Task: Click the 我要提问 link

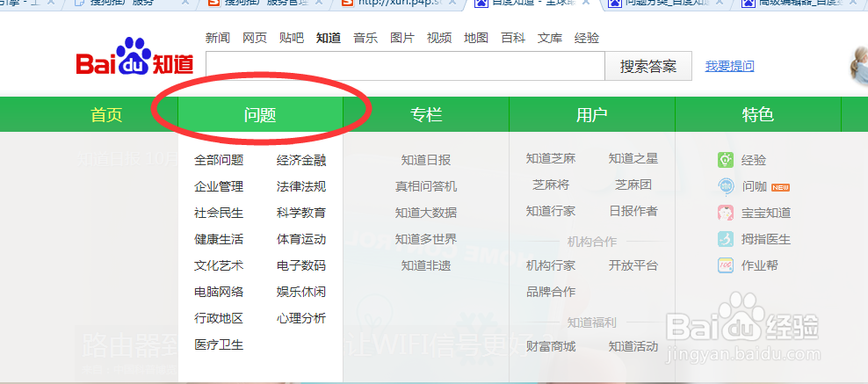Action: coord(729,67)
